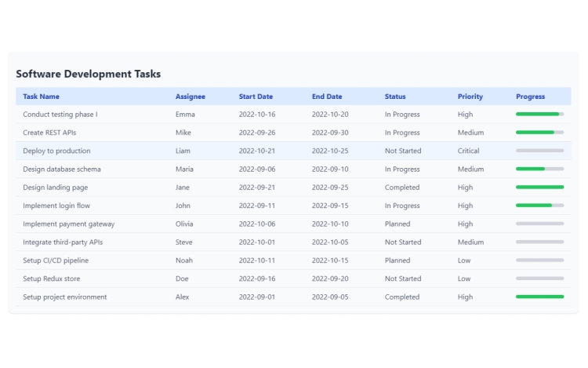
Task: Click the Planned status for Olivia's task
Action: [x=397, y=224]
